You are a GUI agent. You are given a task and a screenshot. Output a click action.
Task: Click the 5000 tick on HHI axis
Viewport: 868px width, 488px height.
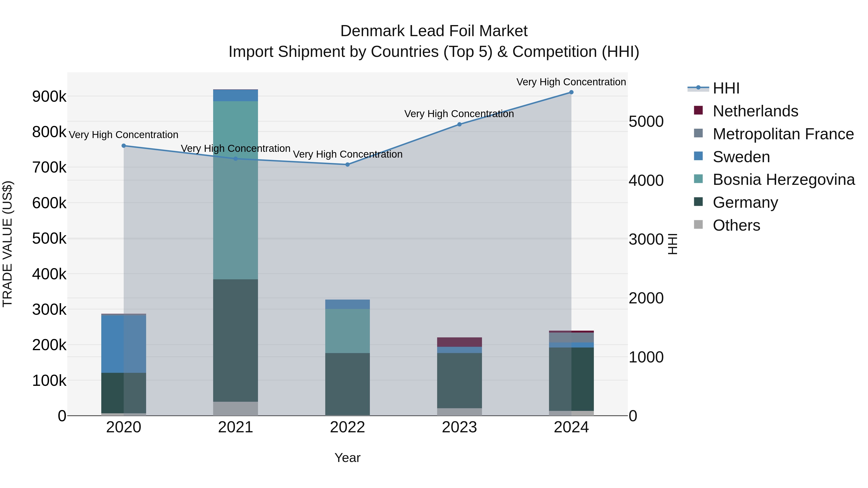pyautogui.click(x=646, y=122)
